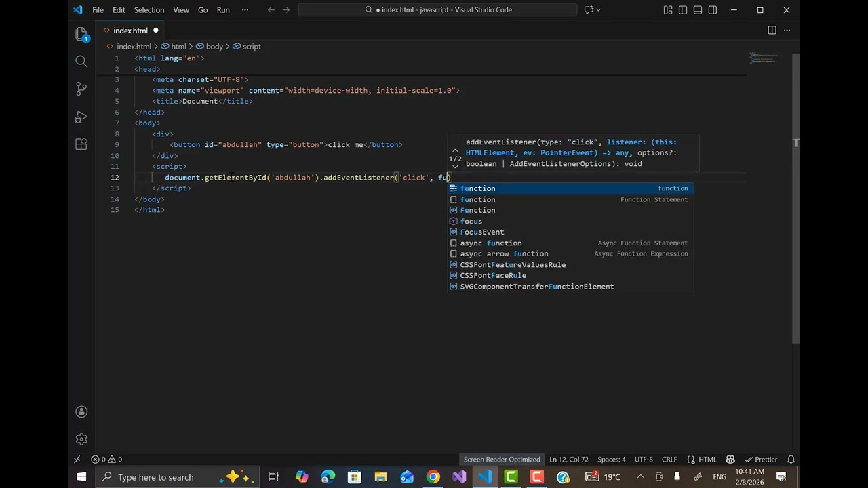Viewport: 868px width, 488px height.
Task: Click the VS Code logo in title bar
Action: pos(77,9)
